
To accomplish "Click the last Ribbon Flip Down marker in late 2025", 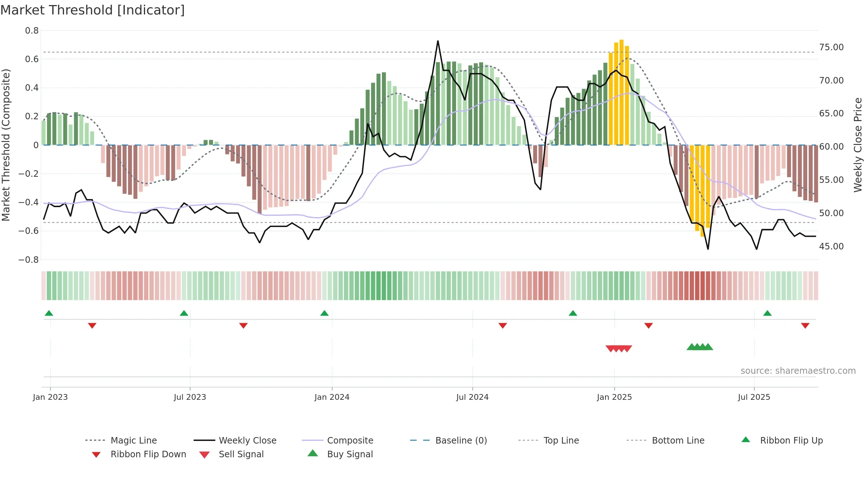I will point(805,326).
